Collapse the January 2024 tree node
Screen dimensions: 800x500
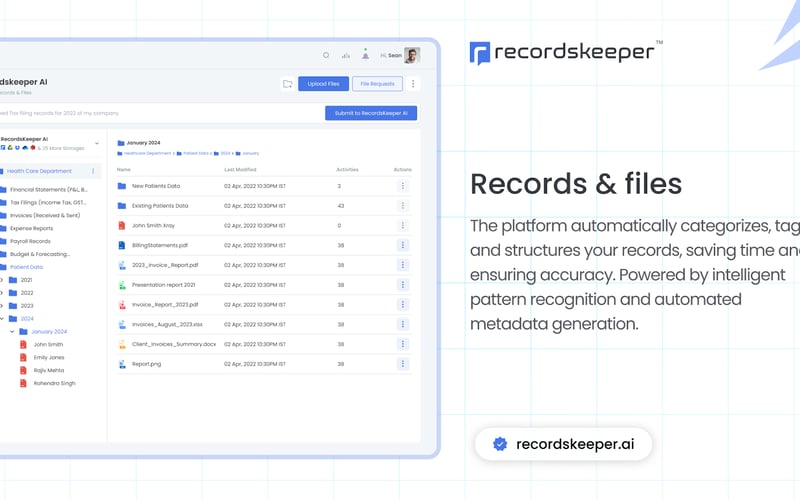pyautogui.click(x=12, y=332)
